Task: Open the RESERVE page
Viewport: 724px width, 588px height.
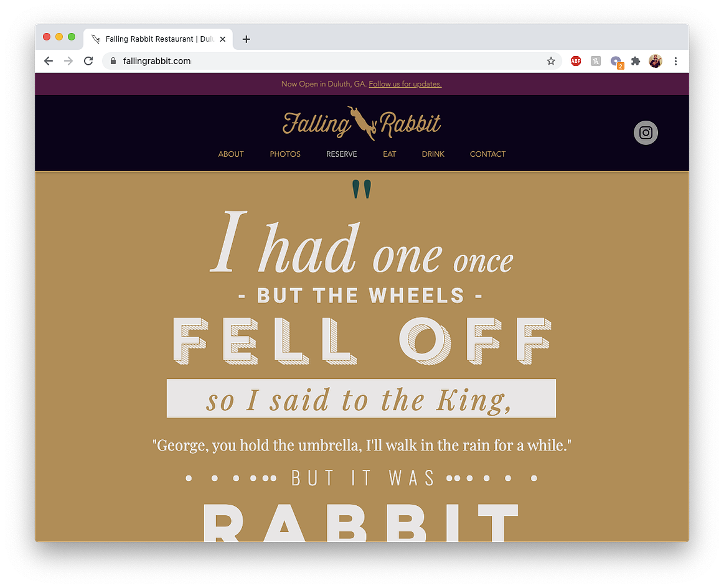Action: click(342, 154)
